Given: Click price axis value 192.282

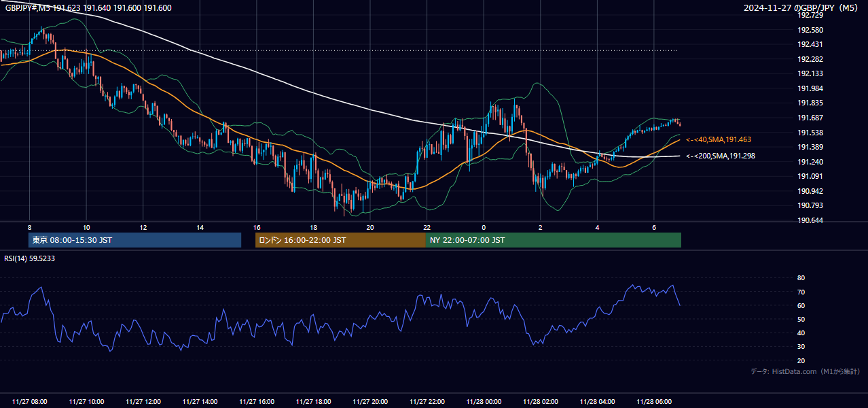Looking at the screenshot, I should (x=810, y=59).
